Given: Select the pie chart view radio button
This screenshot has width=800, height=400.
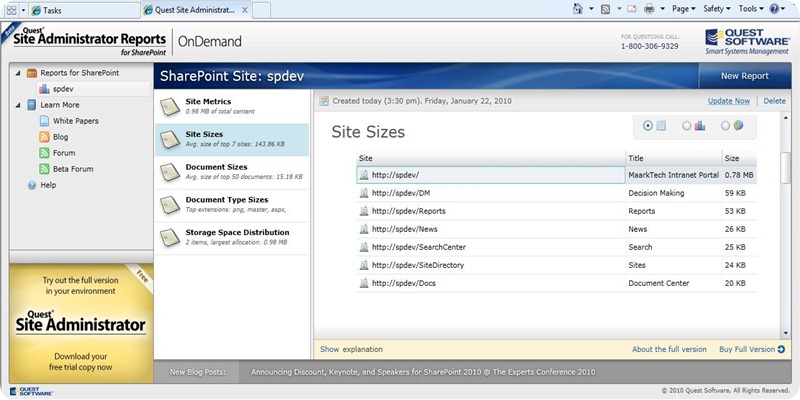Looking at the screenshot, I should 725,125.
